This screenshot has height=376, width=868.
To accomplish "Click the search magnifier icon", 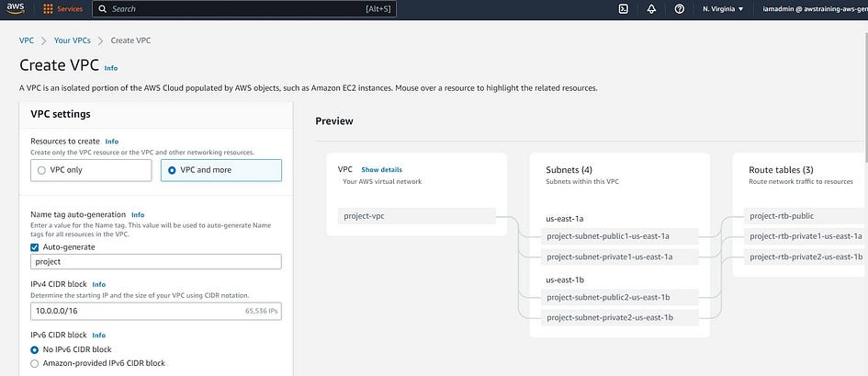I will pyautogui.click(x=102, y=9).
